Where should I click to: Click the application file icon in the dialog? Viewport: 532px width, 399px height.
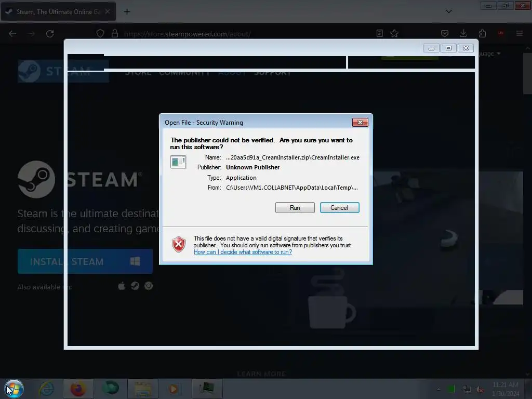click(178, 162)
